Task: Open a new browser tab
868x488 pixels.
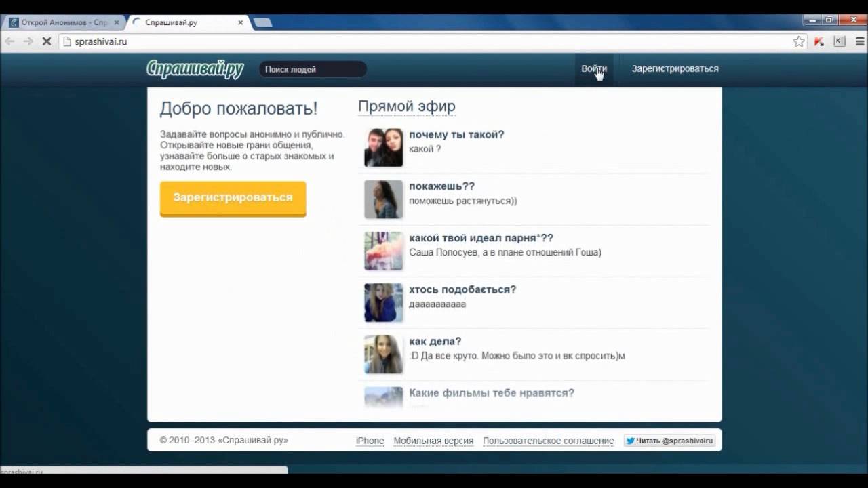Action: pos(262,22)
